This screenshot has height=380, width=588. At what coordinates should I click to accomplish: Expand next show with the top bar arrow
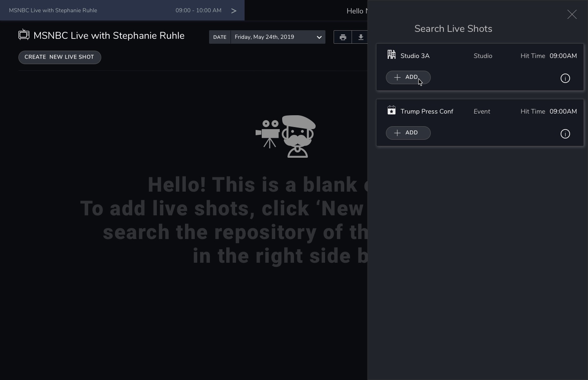(x=234, y=11)
